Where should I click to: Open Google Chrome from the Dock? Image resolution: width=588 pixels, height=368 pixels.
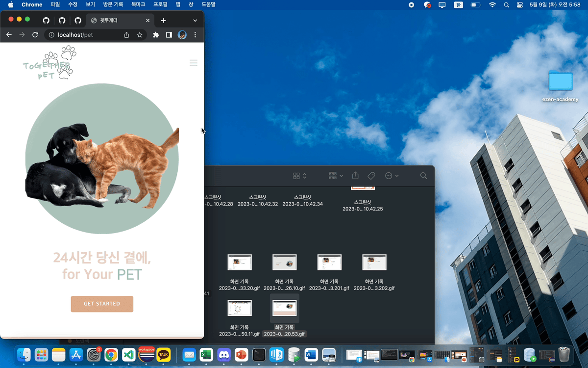click(111, 354)
